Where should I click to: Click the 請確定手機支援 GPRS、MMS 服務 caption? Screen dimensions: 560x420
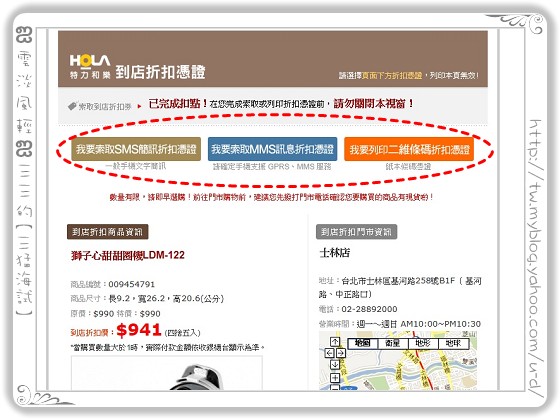coord(272,166)
